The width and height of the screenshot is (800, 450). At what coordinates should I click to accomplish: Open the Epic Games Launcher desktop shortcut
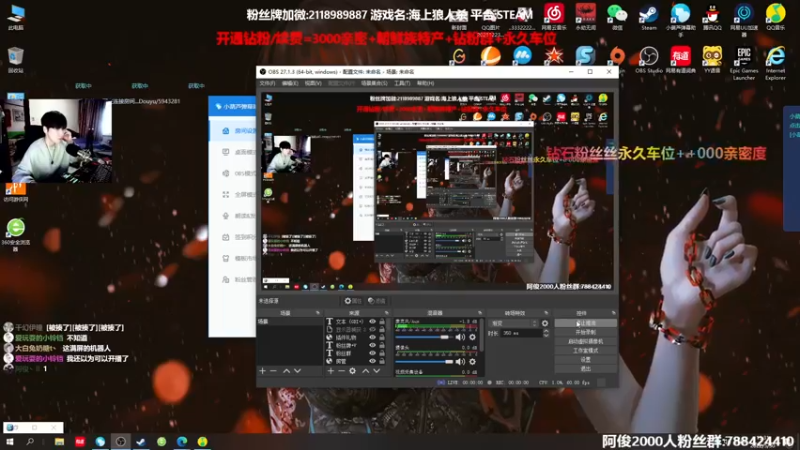pos(743,62)
